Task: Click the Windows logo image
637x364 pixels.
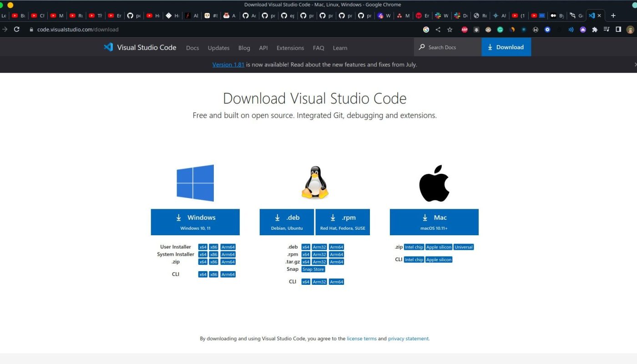Action: [x=195, y=183]
